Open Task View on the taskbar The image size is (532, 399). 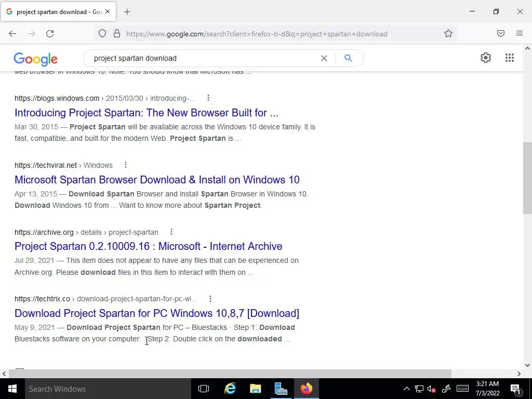(x=204, y=389)
